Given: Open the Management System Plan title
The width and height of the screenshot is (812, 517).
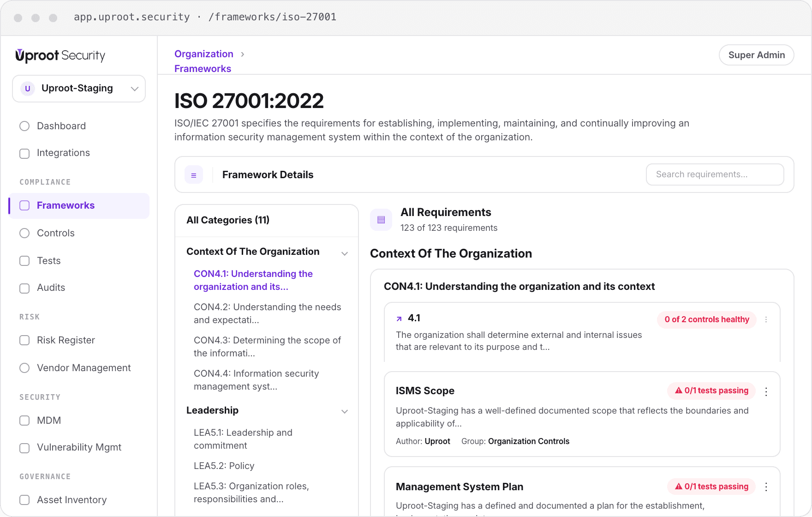Looking at the screenshot, I should click(x=460, y=487).
